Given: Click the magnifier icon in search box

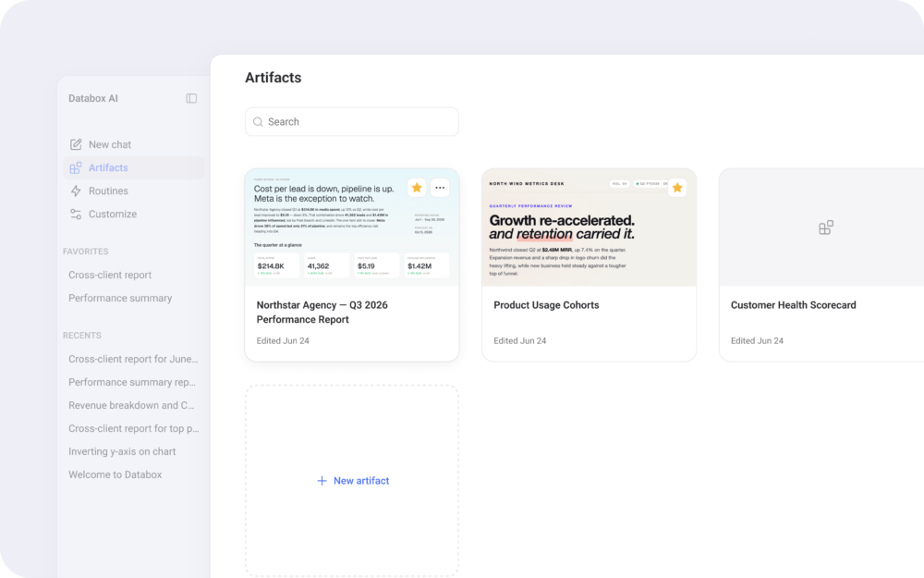Looking at the screenshot, I should pyautogui.click(x=258, y=122).
